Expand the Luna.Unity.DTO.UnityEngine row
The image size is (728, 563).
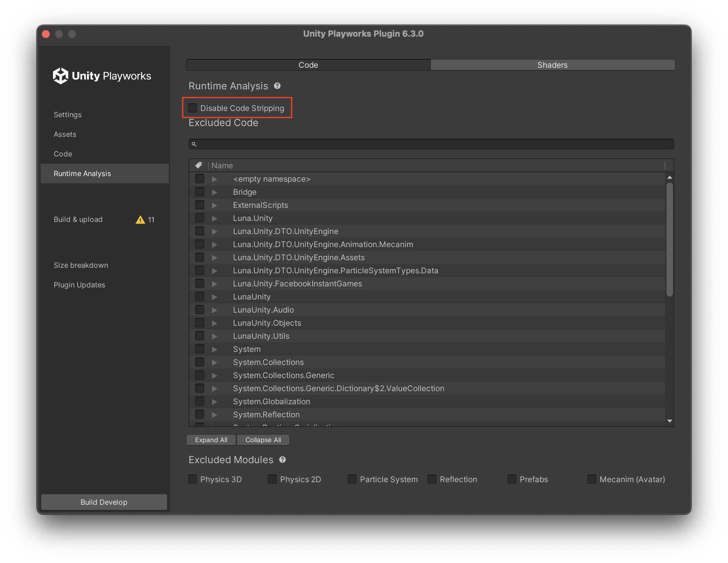click(214, 231)
